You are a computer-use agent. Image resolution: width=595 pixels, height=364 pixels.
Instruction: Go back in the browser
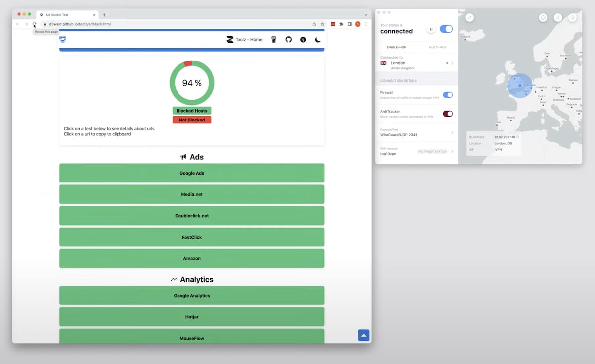(x=18, y=24)
